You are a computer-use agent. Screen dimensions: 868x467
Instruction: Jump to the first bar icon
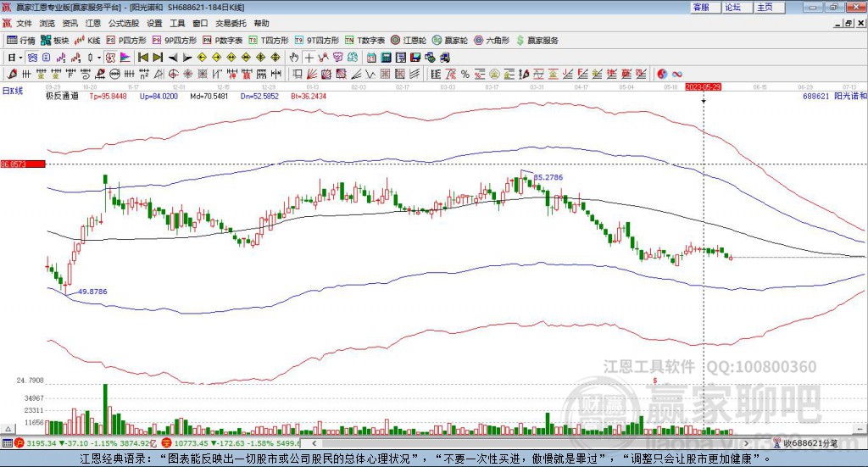(x=142, y=58)
